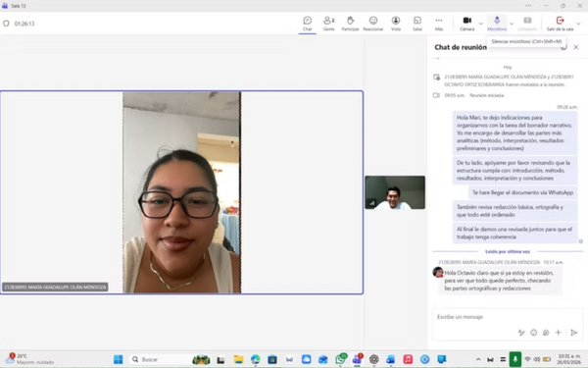
Task: Mute the Micrófono button
Action: 497,24
